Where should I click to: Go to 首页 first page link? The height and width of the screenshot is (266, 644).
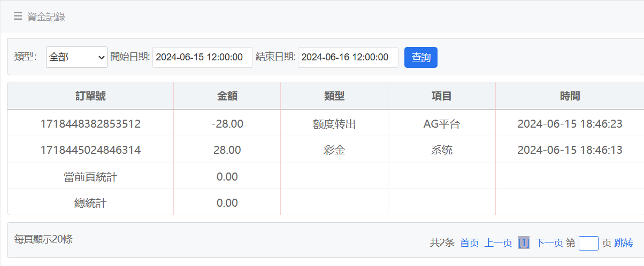click(x=469, y=243)
